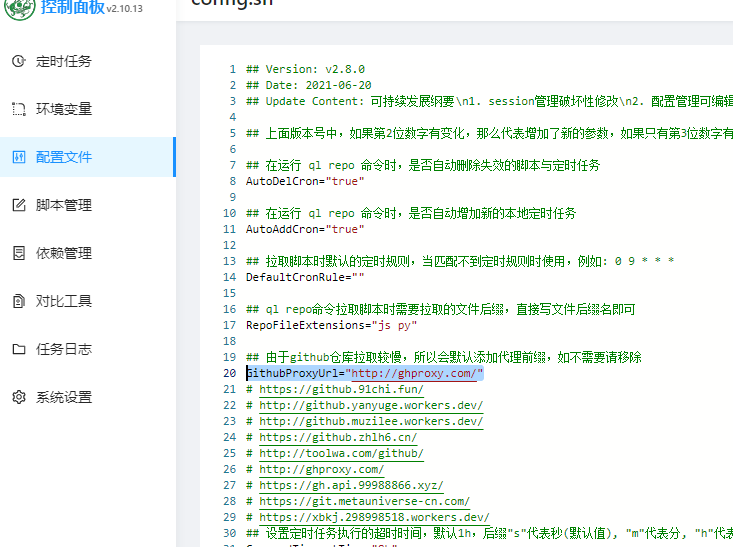Click the line 30 comment about task timeout

click(x=489, y=533)
